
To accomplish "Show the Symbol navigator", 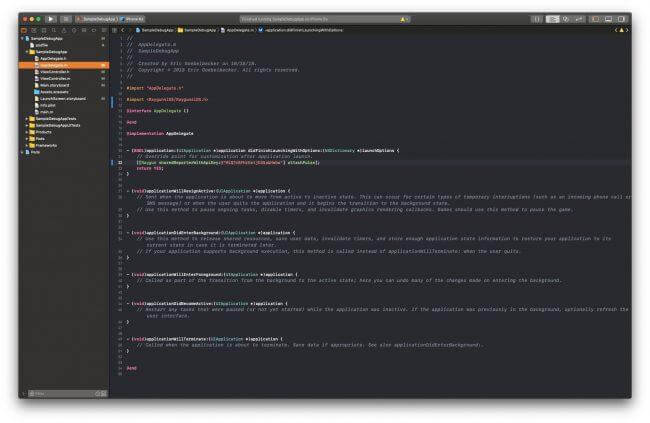I will click(44, 30).
